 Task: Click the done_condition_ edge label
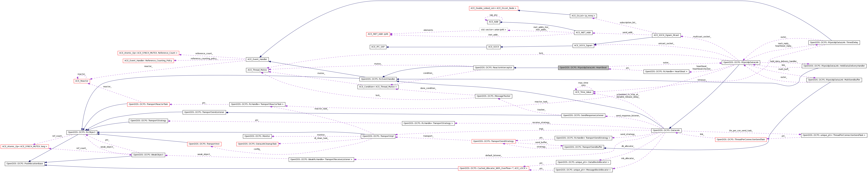(428, 88)
